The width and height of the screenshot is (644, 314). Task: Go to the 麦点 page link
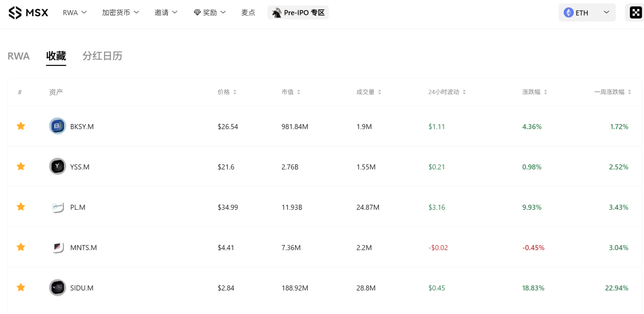tap(248, 13)
